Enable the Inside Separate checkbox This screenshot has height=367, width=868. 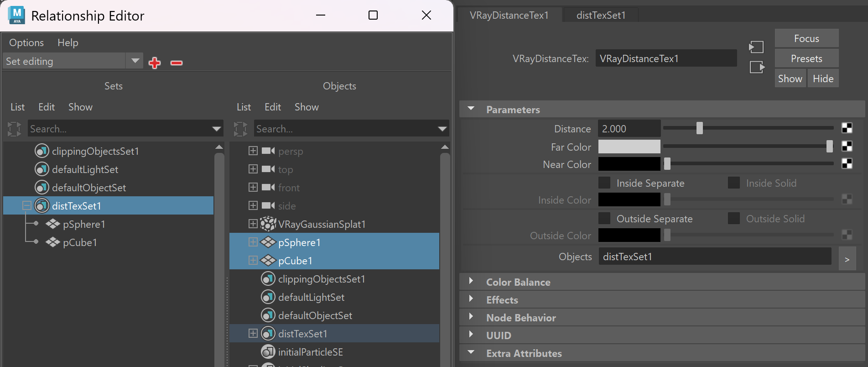604,183
